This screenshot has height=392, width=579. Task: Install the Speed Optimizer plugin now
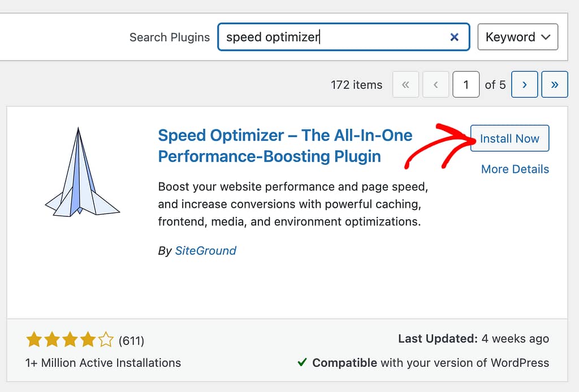(509, 138)
